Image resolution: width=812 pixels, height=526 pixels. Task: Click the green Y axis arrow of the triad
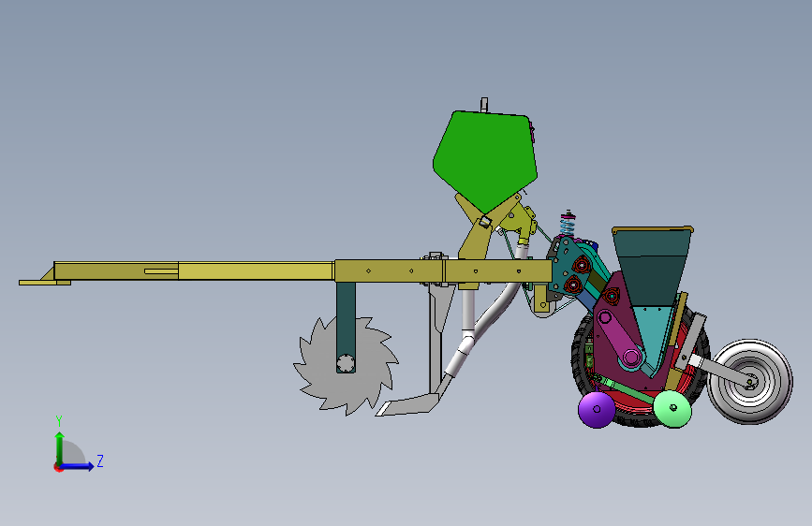point(60,446)
